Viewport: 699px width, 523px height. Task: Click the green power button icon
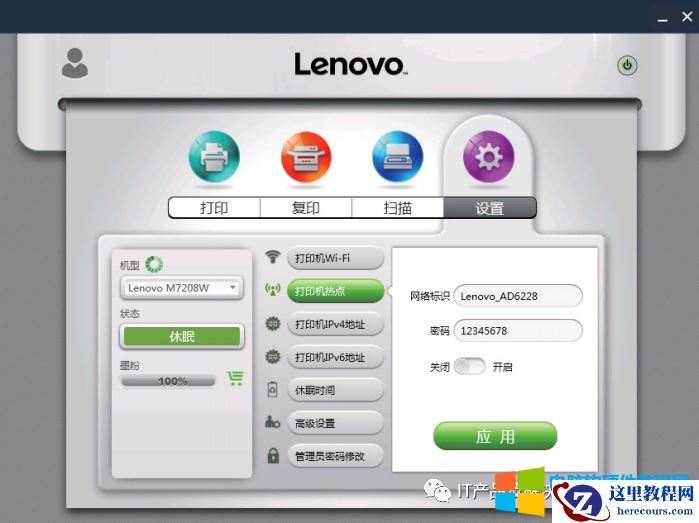point(627,66)
